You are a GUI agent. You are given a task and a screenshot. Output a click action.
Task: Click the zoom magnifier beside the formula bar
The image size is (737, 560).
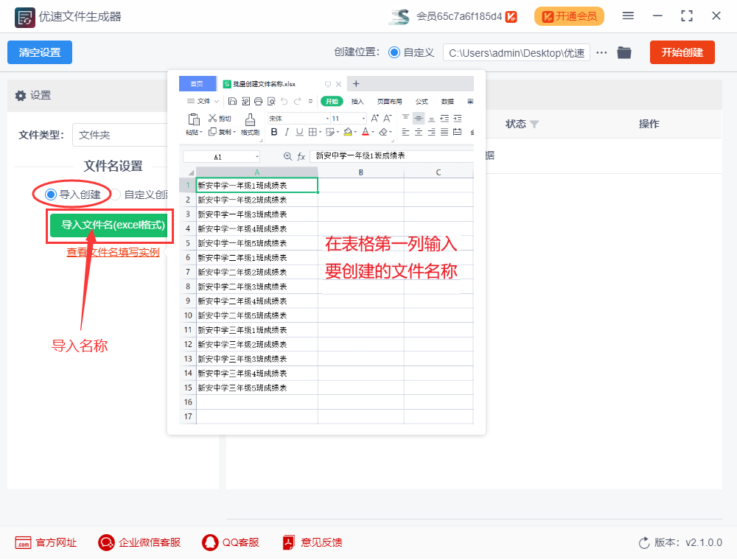pos(287,156)
